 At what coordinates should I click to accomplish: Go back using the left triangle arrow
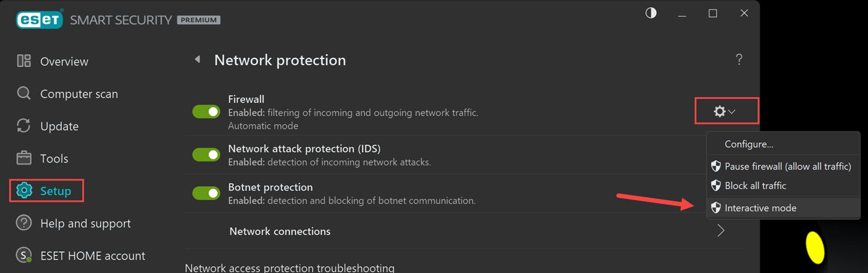tap(197, 60)
